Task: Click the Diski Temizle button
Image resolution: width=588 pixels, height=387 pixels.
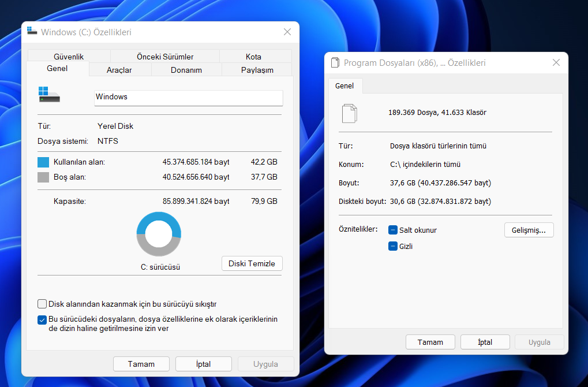Action: pos(252,263)
